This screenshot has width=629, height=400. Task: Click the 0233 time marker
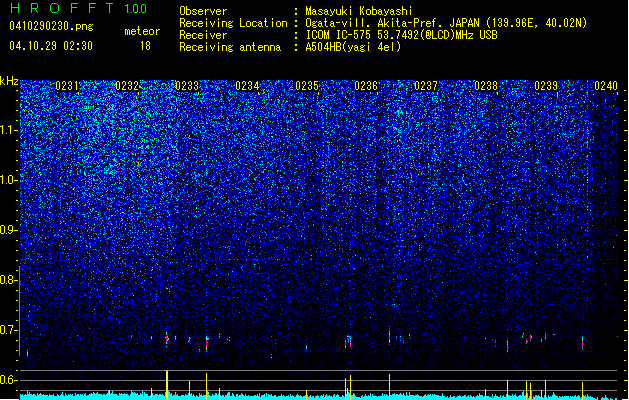click(187, 86)
